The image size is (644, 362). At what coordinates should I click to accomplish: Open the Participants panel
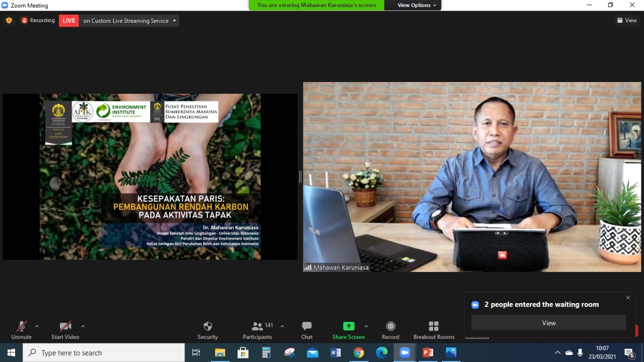click(x=258, y=327)
